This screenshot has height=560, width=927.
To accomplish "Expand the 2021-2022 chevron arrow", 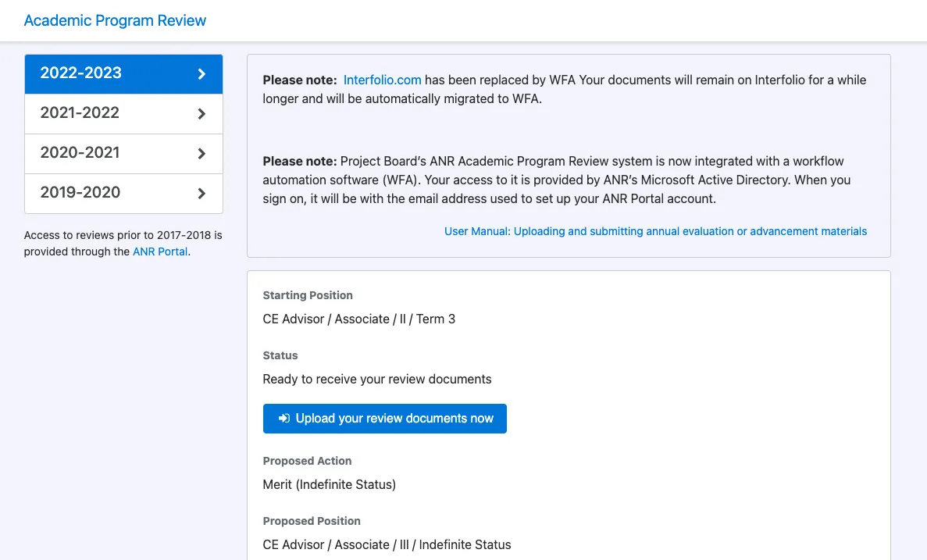I will [201, 114].
